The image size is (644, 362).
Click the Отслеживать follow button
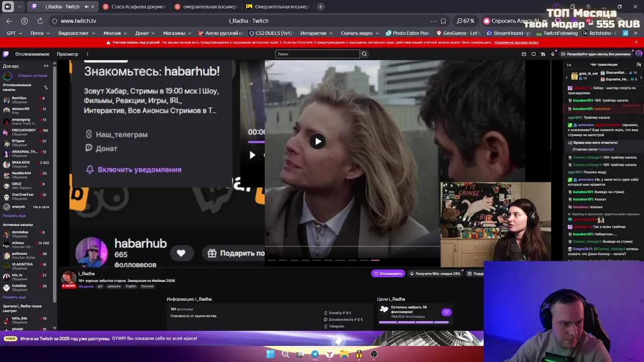[388, 274]
